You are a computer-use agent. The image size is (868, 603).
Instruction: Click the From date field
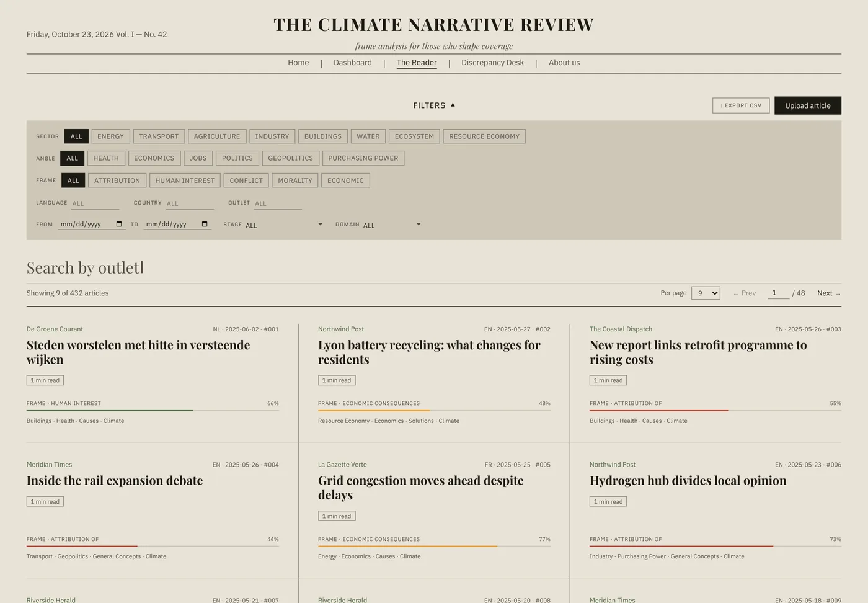pos(92,224)
